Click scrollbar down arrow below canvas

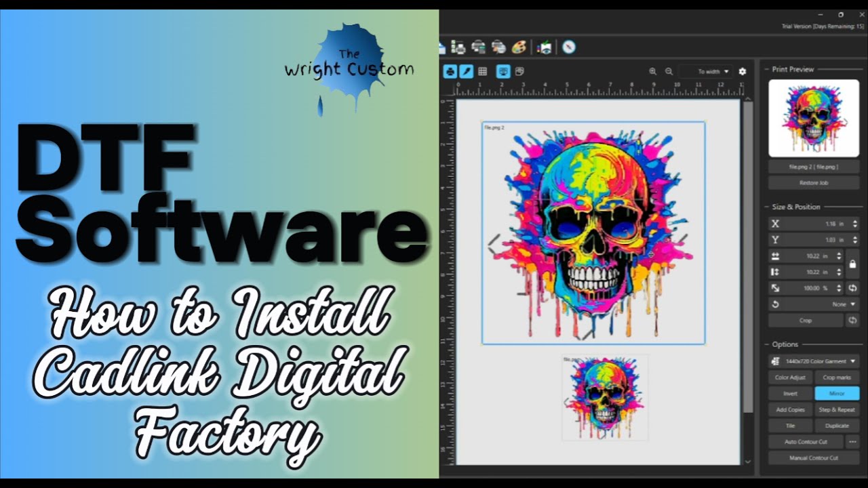tap(748, 461)
